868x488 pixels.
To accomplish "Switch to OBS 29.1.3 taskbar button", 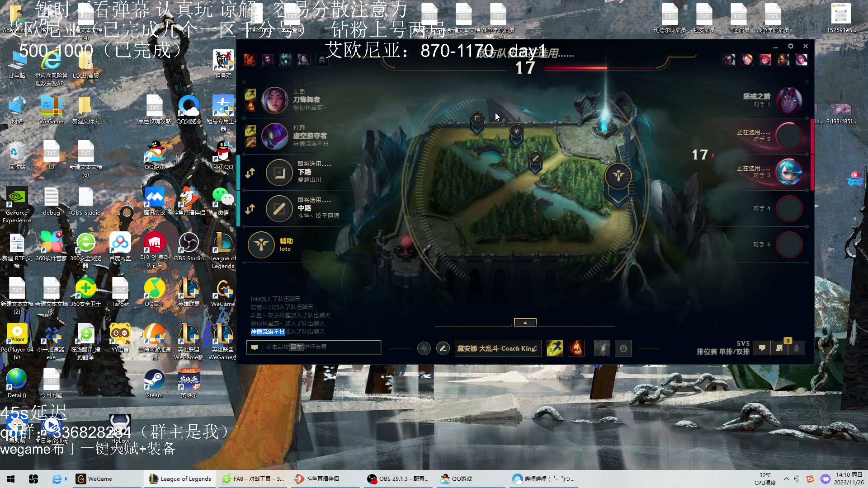I will [398, 479].
